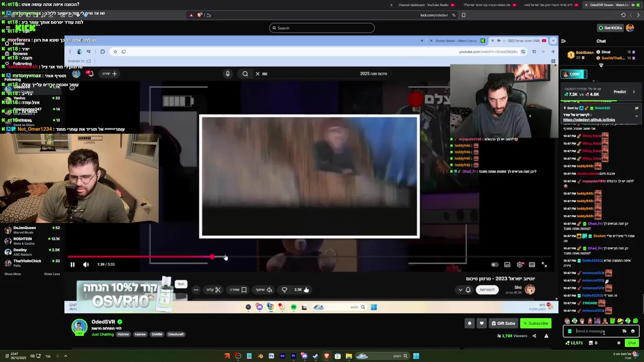Image resolution: width=644 pixels, height=362 pixels.
Task: Clear YouTube search with the X
Action: click(258, 74)
